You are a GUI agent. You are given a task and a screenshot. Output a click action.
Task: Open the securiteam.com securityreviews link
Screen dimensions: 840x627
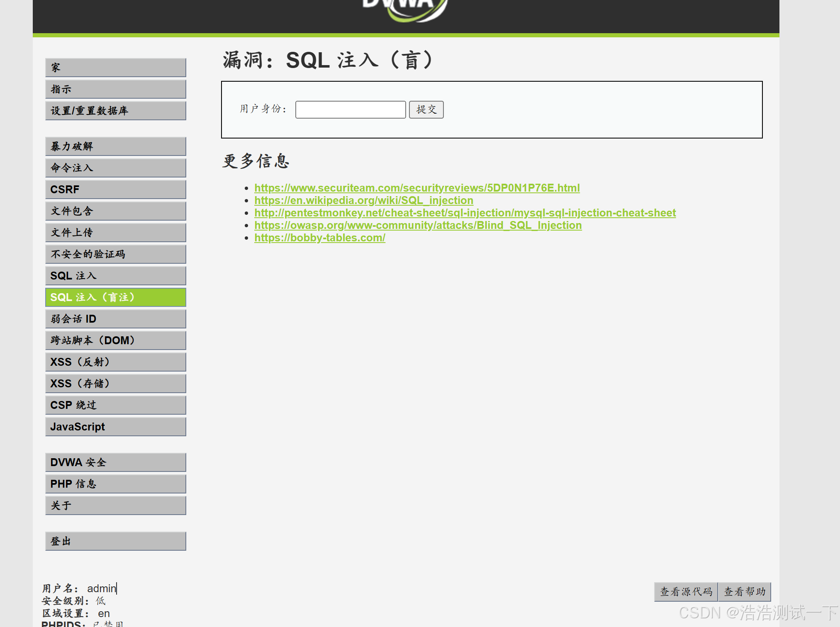tap(416, 188)
